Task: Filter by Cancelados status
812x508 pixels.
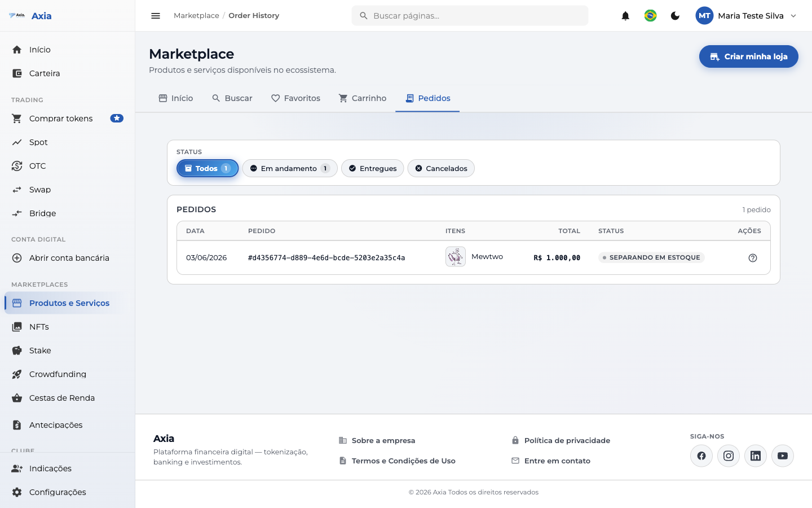Action: click(x=441, y=168)
